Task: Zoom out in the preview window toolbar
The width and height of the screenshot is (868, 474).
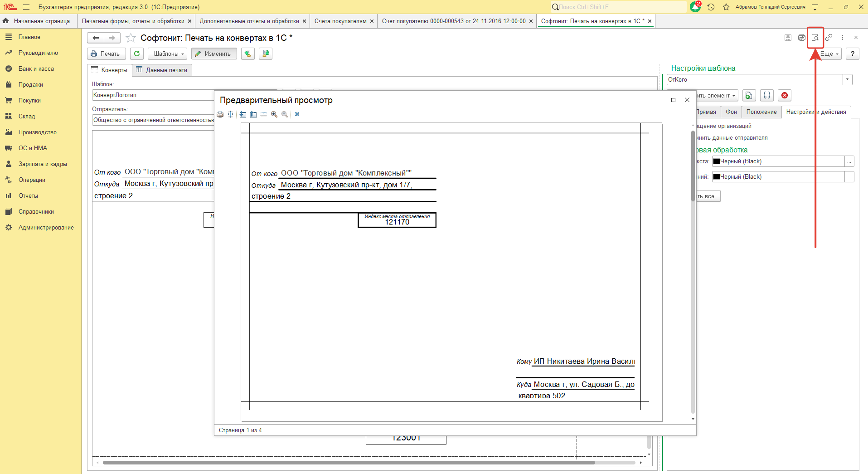Action: coord(285,114)
